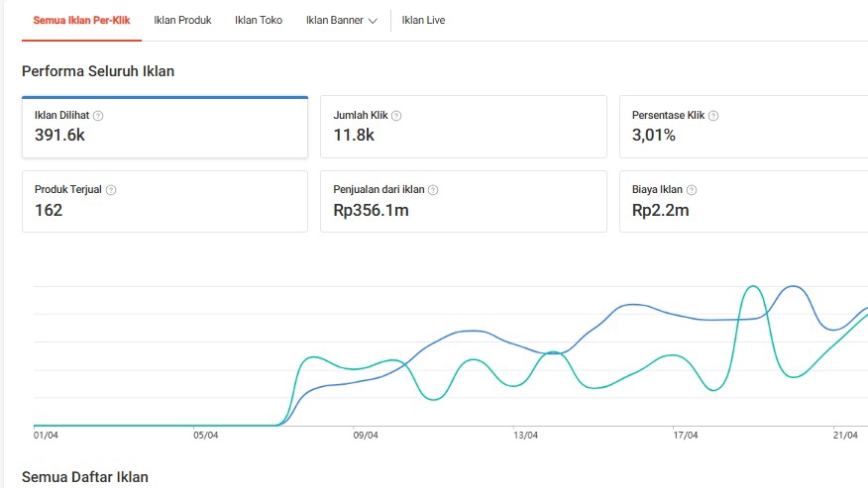
Task: Click the help icon beside Iklan Dilihat
Action: (98, 116)
